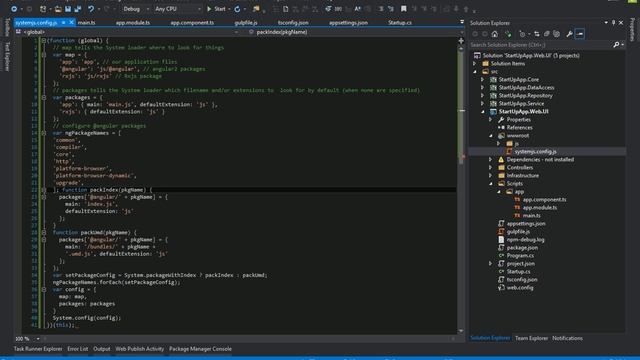Toggle Show All Files in Solution Explorer
Image resolution: width=640 pixels, height=360 pixels.
[x=556, y=34]
